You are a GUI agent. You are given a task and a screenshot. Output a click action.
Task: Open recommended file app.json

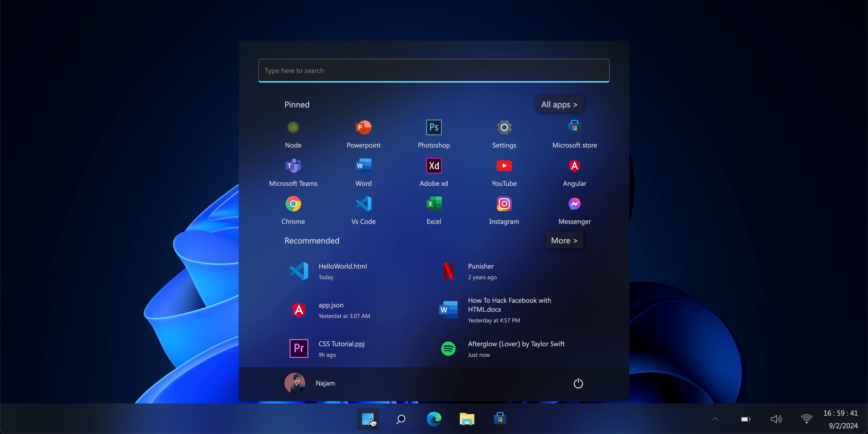tap(330, 310)
